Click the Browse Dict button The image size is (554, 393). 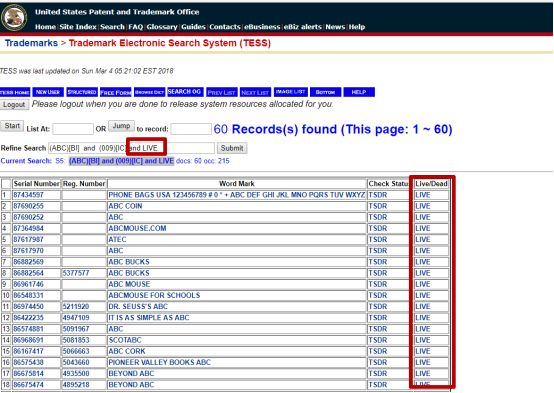point(149,92)
